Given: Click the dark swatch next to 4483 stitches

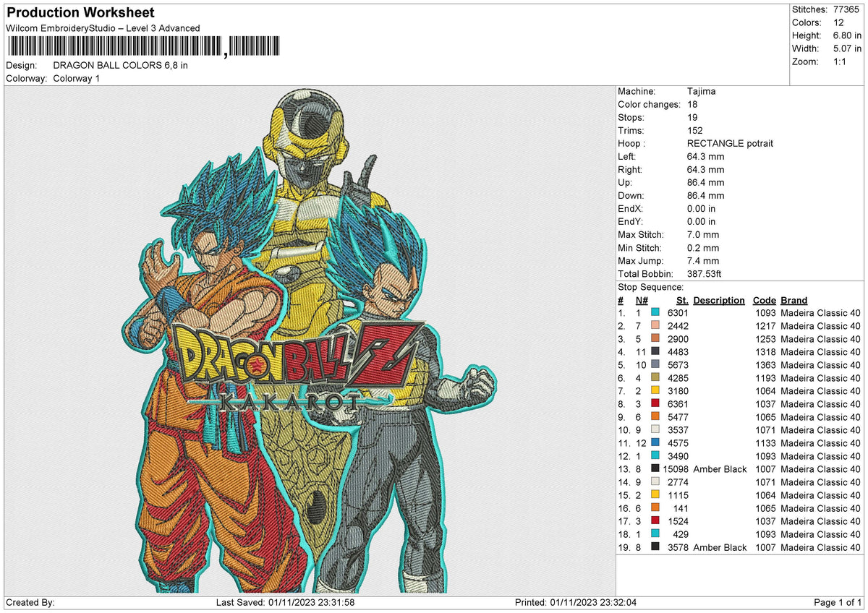Looking at the screenshot, I should pyautogui.click(x=655, y=352).
